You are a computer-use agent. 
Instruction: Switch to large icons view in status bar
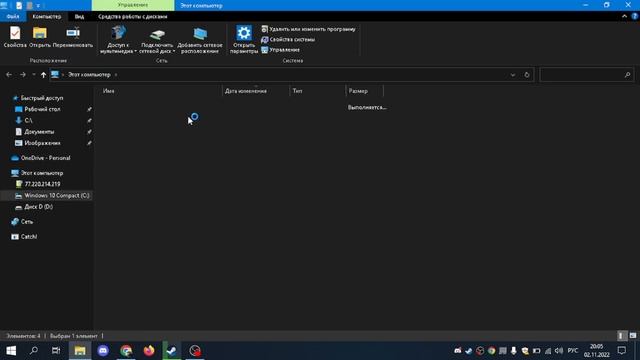pos(633,336)
